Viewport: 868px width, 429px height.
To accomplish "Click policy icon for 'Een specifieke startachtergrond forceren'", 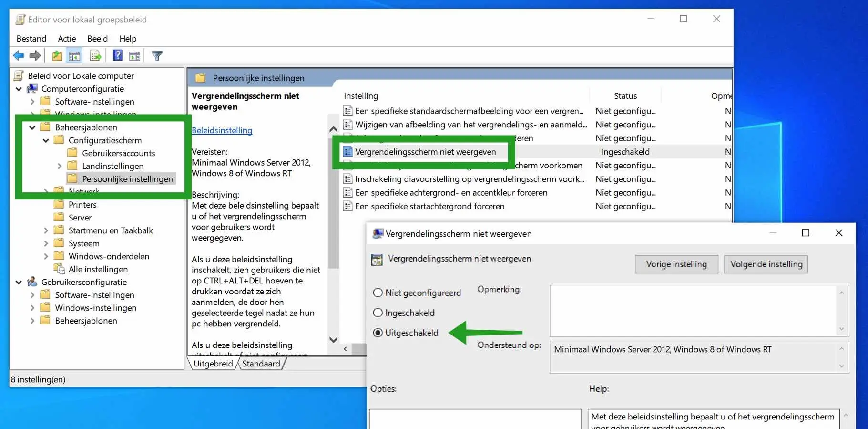I will (348, 206).
